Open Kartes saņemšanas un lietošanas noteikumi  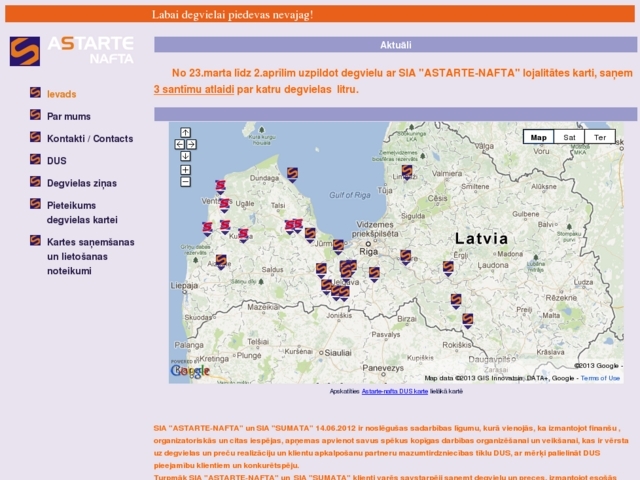91,256
